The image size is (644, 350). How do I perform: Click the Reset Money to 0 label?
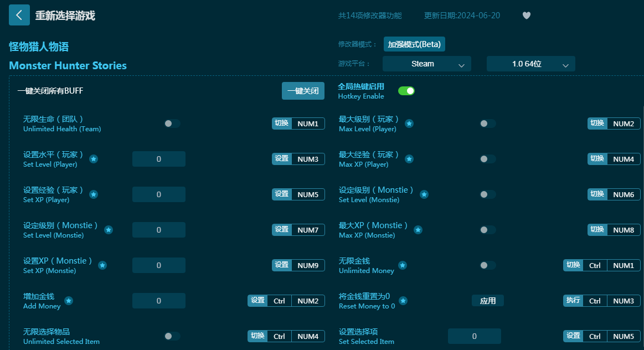pyautogui.click(x=367, y=306)
